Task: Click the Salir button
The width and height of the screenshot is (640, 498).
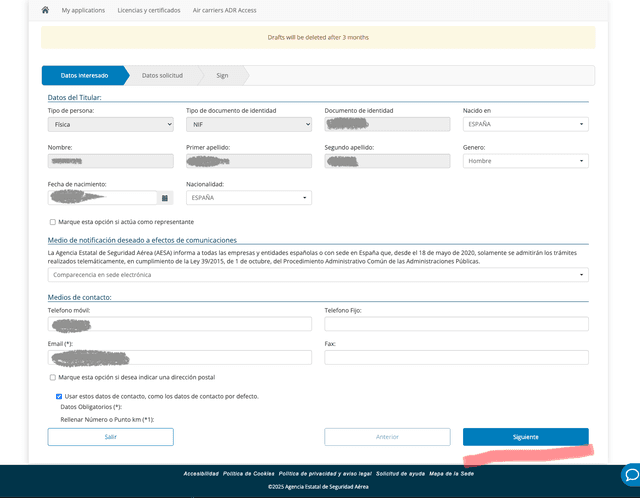Action: point(110,436)
